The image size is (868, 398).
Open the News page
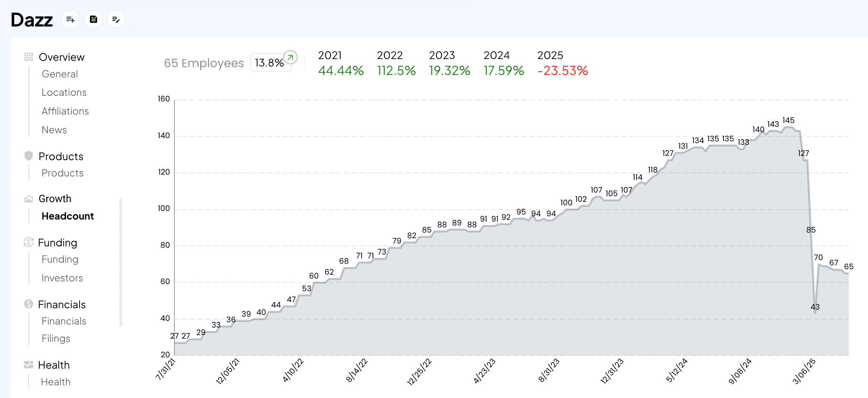pyautogui.click(x=54, y=130)
